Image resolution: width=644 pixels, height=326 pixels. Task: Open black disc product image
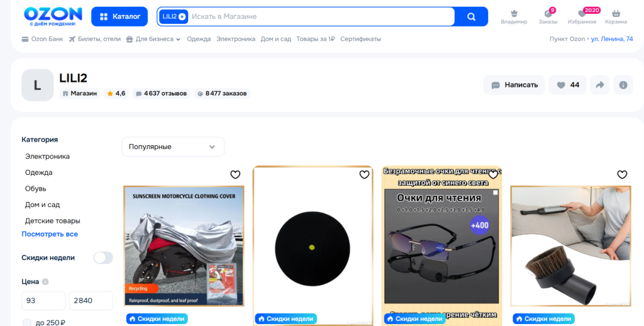pos(313,247)
